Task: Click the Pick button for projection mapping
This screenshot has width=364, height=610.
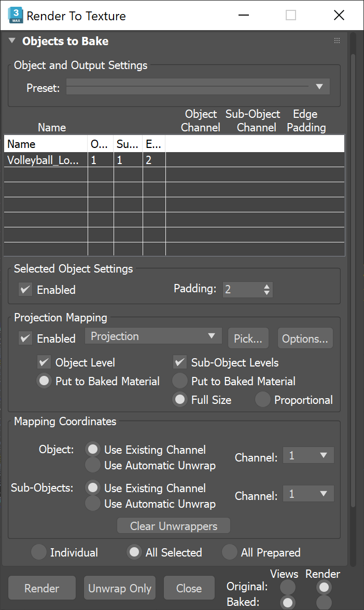Action: [248, 338]
